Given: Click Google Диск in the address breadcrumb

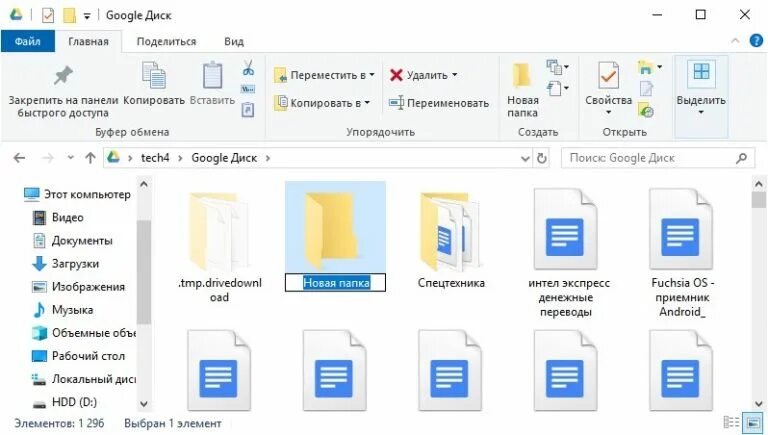Looking at the screenshot, I should tap(224, 158).
